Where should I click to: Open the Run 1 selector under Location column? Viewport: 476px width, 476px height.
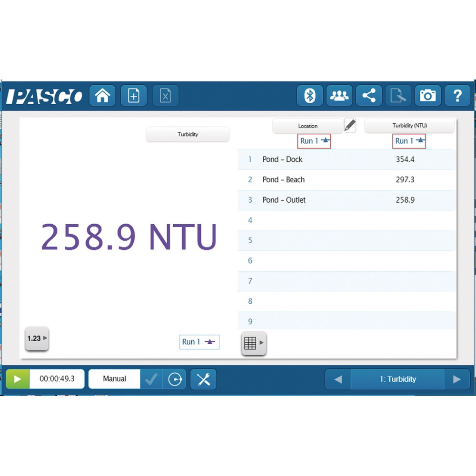pos(314,141)
